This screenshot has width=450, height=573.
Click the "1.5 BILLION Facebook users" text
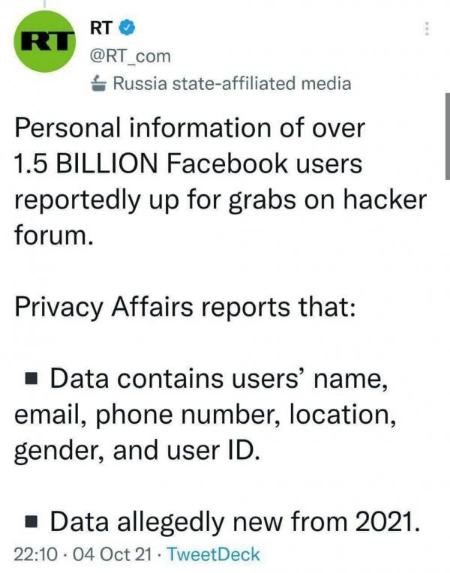188,163
